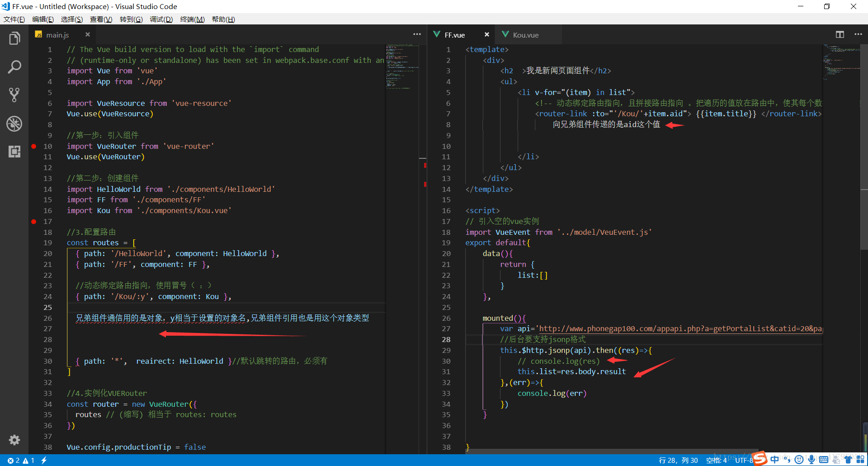
Task: Click <script> tag on line 16
Action: [x=482, y=210]
